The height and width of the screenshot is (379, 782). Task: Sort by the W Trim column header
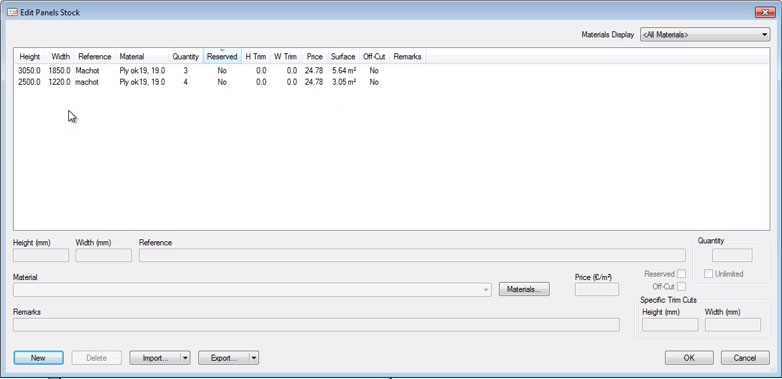(285, 56)
